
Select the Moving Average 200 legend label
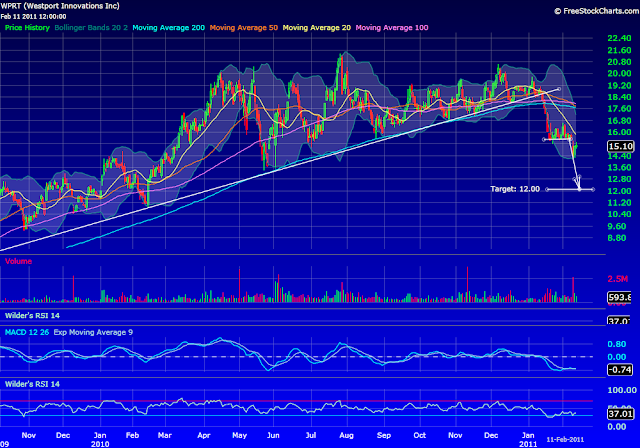169,28
